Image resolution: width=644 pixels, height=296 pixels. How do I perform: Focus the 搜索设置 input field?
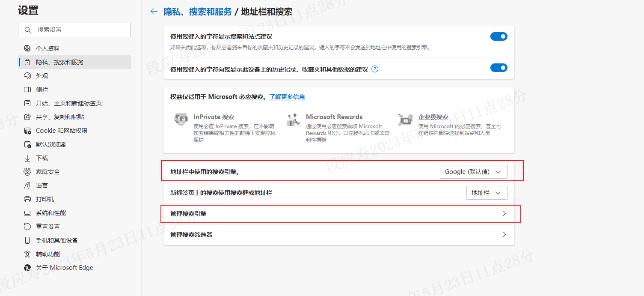74,30
